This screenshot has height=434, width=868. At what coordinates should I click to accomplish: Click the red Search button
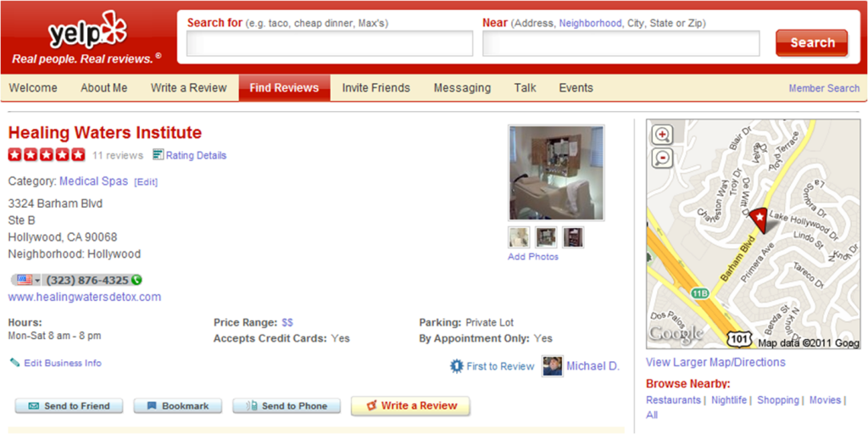812,42
